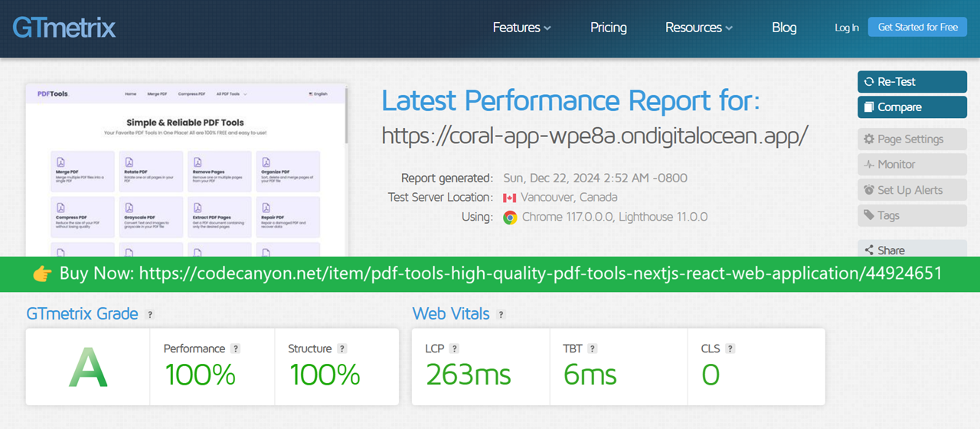The width and height of the screenshot is (980, 429).
Task: Click the Compare button
Action: (x=912, y=107)
